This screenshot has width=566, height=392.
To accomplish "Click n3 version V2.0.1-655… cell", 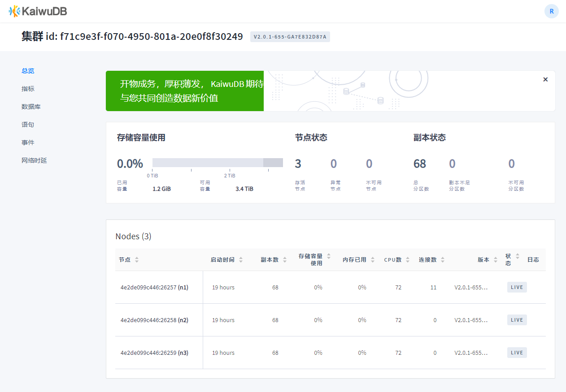I will click(471, 353).
